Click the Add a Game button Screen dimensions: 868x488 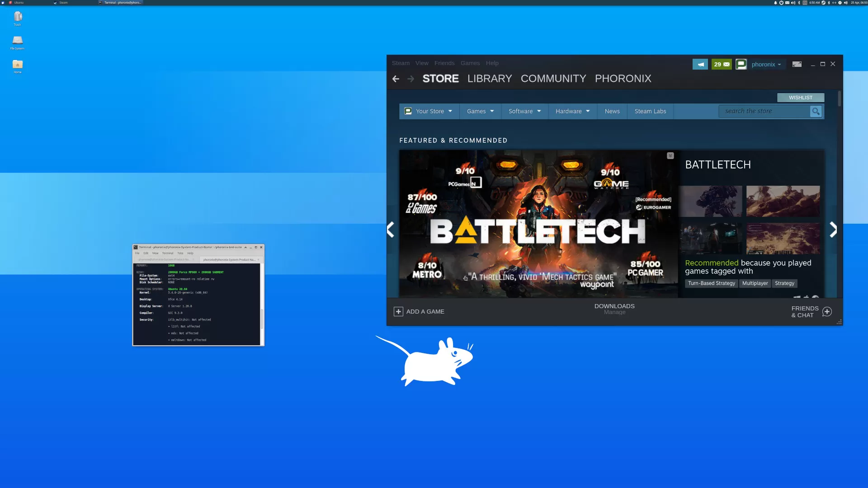pos(419,311)
